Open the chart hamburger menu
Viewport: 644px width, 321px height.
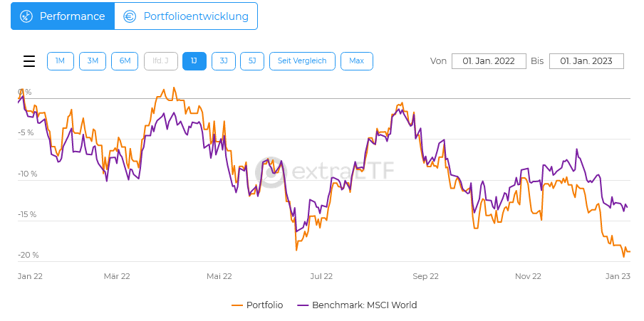[x=29, y=61]
